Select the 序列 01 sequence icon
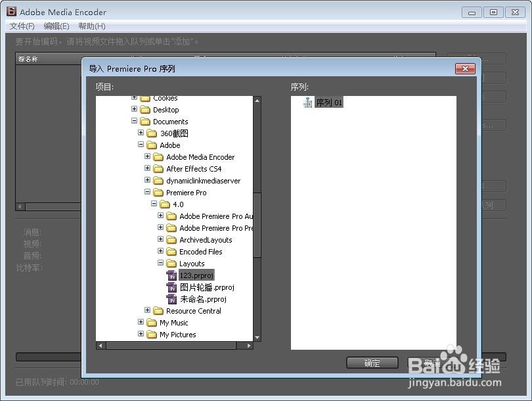 pyautogui.click(x=308, y=102)
